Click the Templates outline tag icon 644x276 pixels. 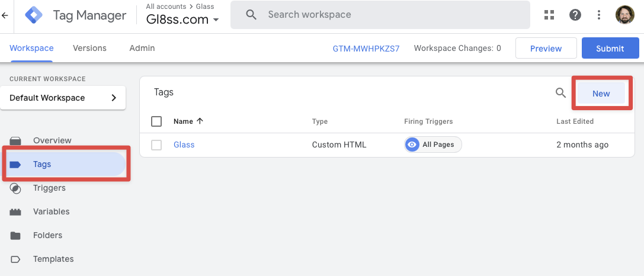point(15,259)
